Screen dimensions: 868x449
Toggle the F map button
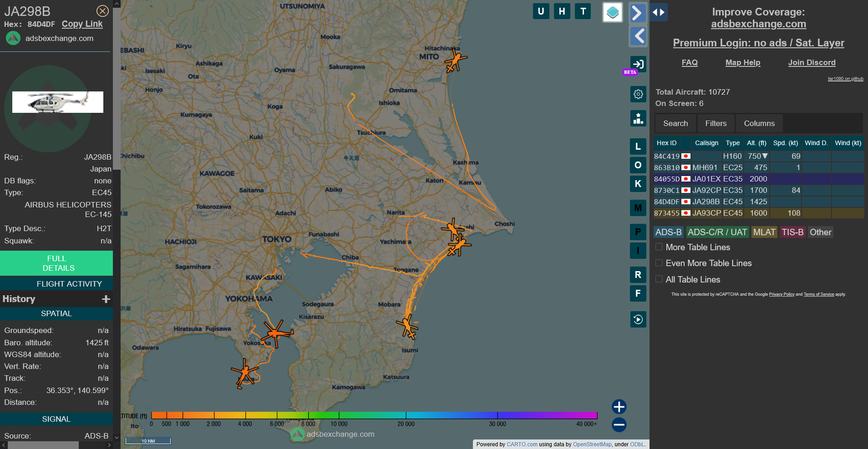click(638, 293)
